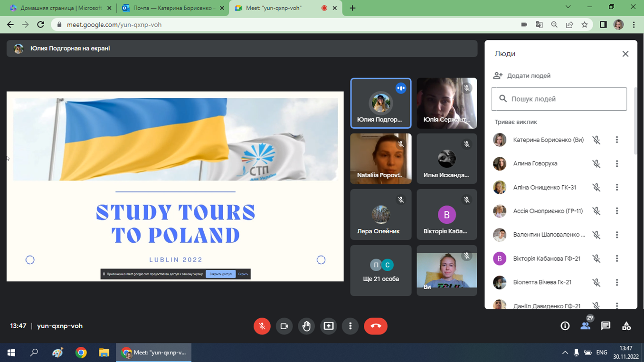Open meeting details info icon
This screenshot has height=362, width=644.
click(565, 326)
